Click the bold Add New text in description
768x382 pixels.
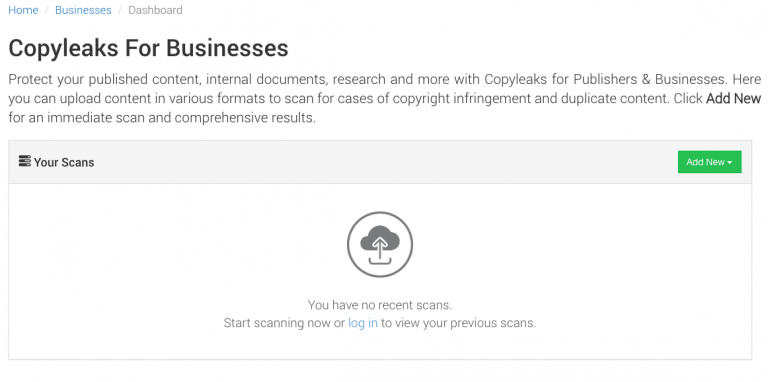click(x=733, y=98)
